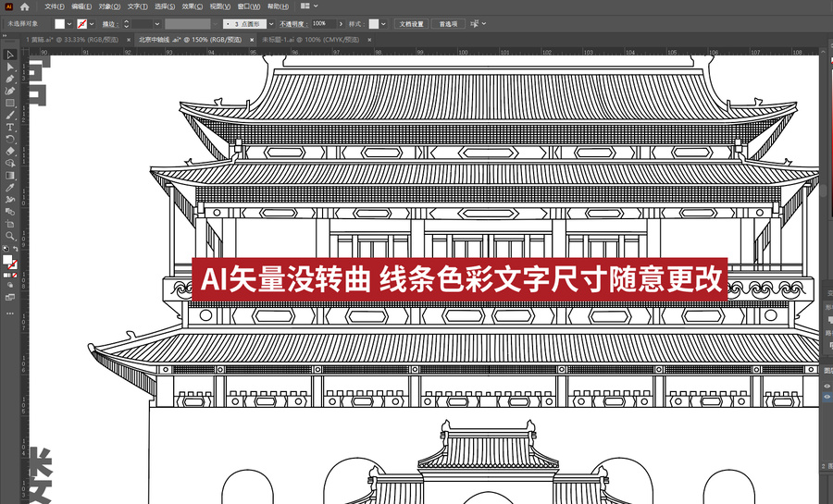Select the Eraser tool
The image size is (833, 504).
tap(9, 152)
